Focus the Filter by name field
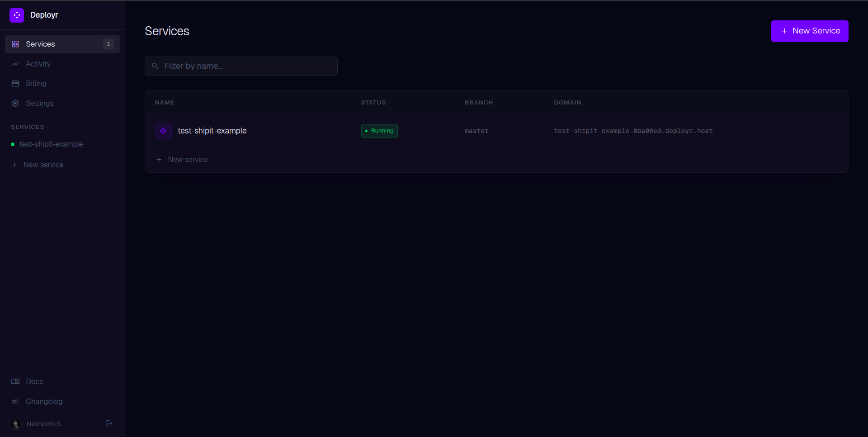Screen dimensions: 868x437 [241, 66]
